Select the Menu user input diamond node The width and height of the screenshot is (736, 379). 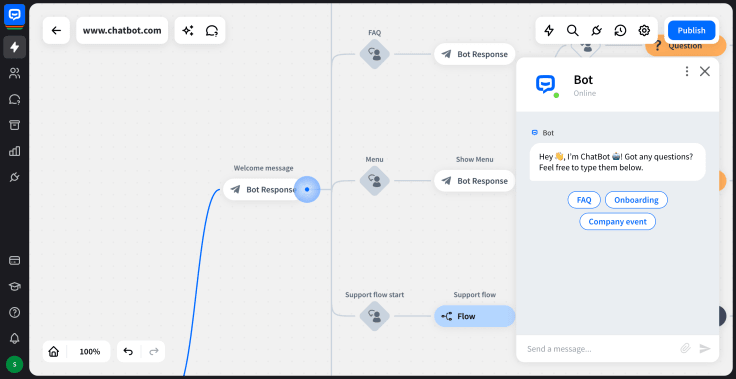click(x=375, y=181)
